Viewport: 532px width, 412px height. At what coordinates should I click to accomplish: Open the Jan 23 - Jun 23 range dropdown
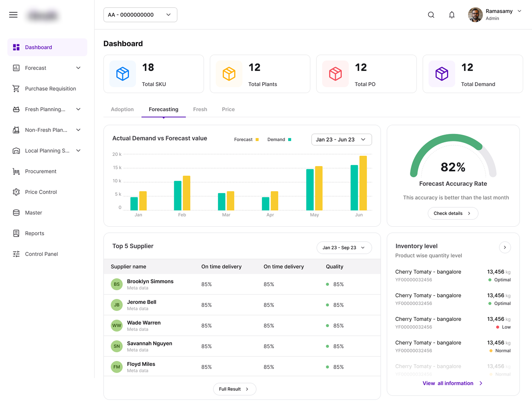point(342,140)
